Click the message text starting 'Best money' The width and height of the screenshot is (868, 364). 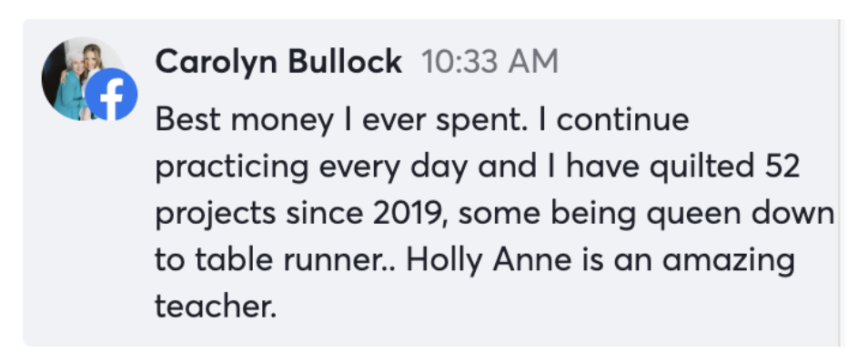[494, 213]
